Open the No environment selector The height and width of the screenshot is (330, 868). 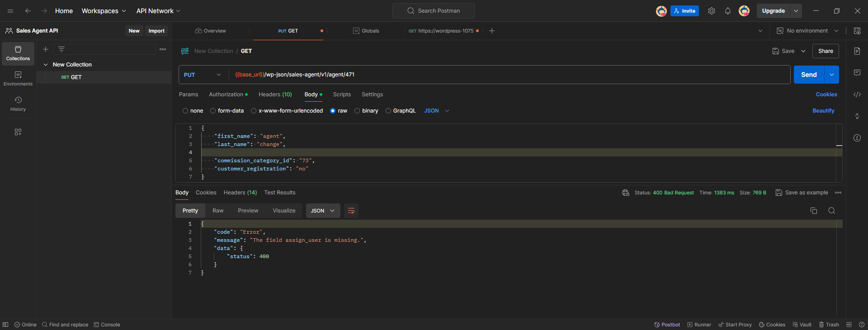807,31
